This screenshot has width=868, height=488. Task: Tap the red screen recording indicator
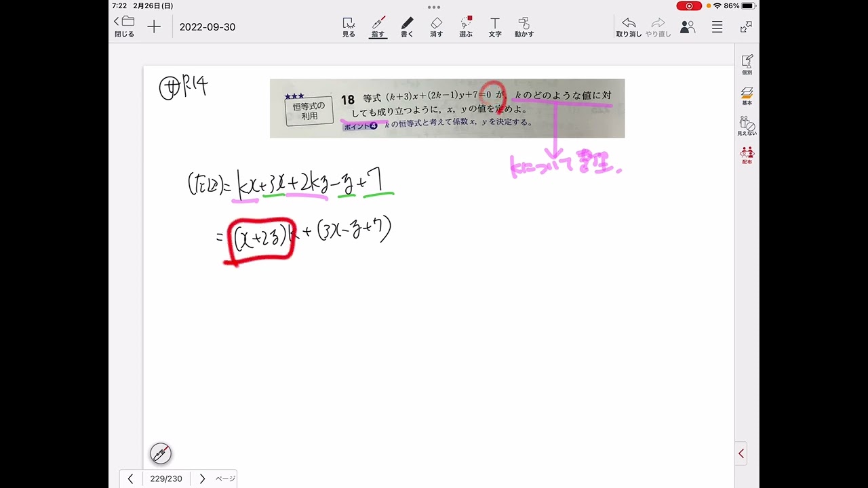pyautogui.click(x=689, y=6)
